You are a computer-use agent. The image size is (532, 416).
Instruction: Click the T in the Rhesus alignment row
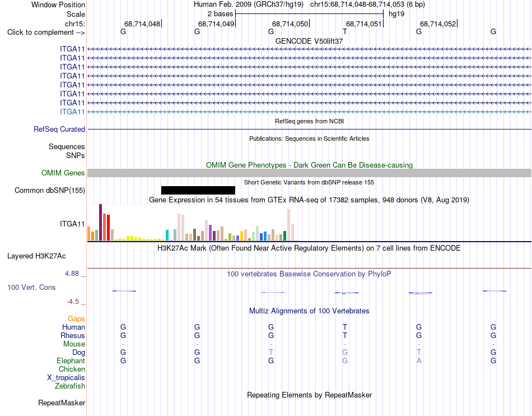(x=345, y=335)
